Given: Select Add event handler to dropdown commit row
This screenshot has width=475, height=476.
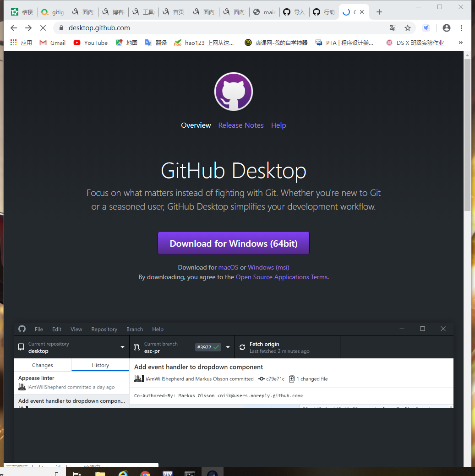Looking at the screenshot, I should 71,401.
